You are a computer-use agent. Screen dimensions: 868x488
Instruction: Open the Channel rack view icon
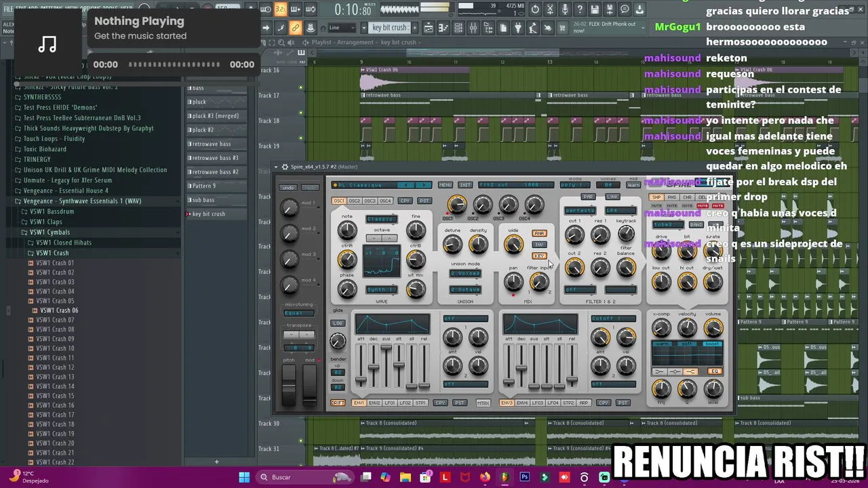click(458, 28)
